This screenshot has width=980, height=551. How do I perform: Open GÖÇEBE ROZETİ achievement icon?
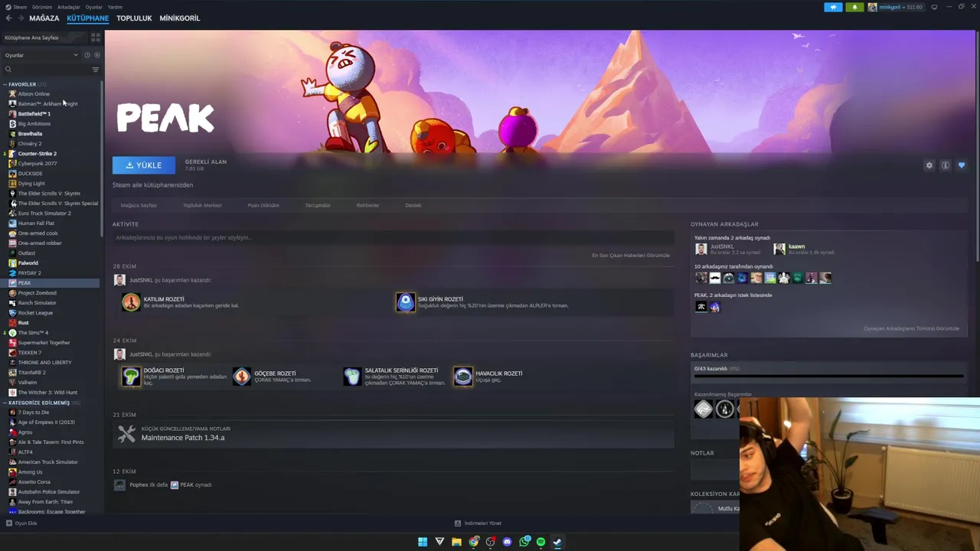241,377
